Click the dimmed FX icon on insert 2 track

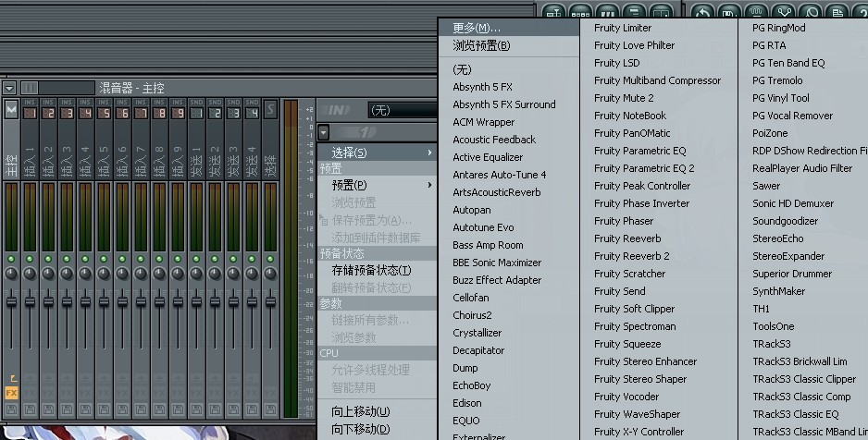(x=48, y=393)
